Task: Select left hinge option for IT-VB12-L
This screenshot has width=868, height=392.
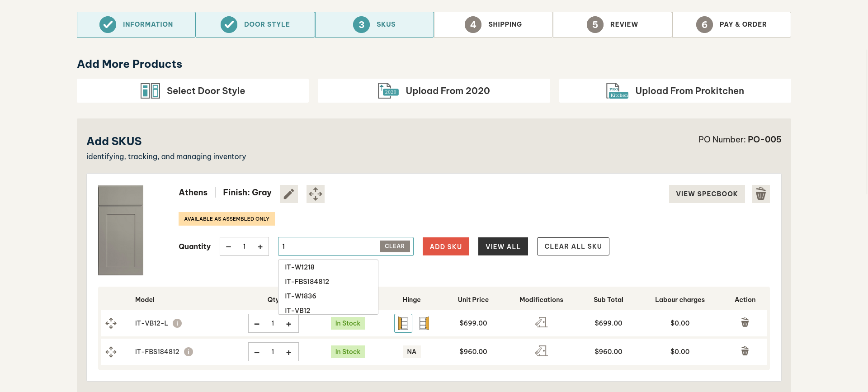Action: (403, 323)
